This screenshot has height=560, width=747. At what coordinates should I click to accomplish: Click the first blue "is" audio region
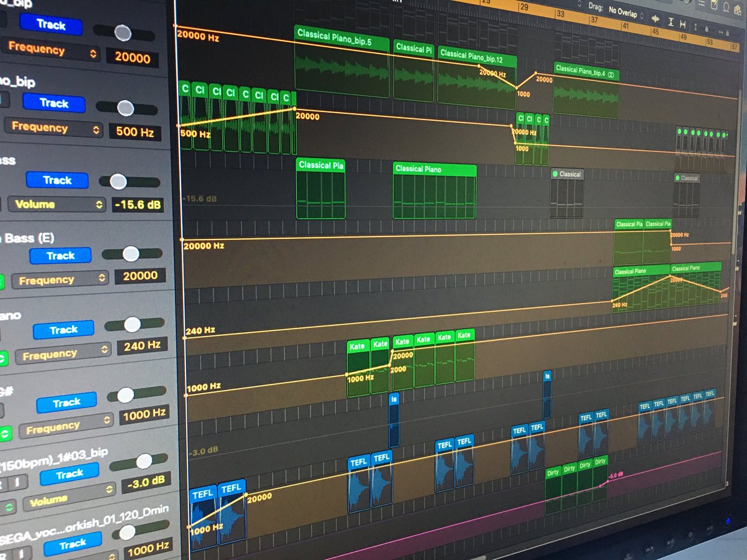pyautogui.click(x=393, y=420)
